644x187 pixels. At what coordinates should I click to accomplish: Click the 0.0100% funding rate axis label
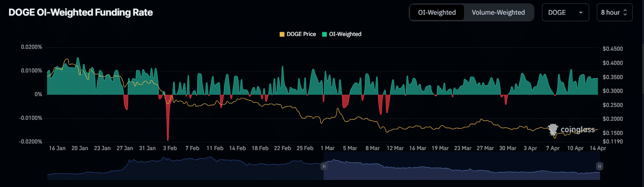pyautogui.click(x=32, y=71)
